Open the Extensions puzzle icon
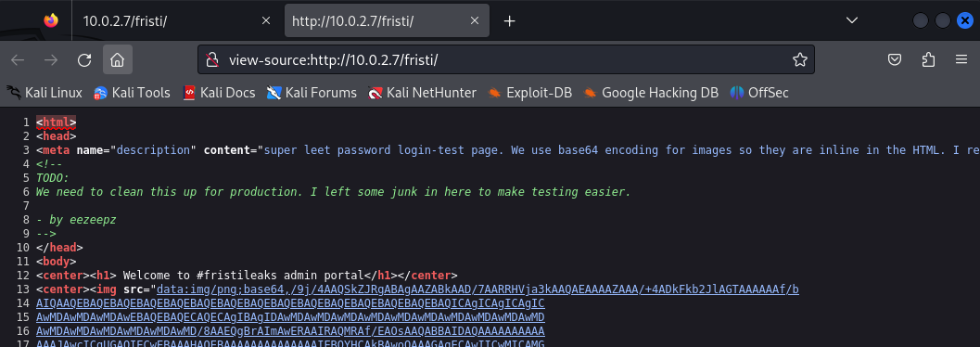 point(928,60)
